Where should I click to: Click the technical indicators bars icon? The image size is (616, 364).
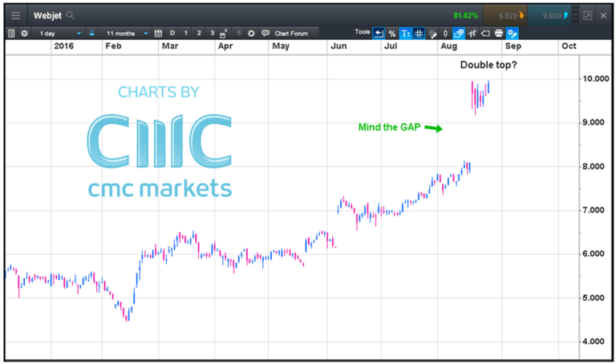(x=472, y=34)
